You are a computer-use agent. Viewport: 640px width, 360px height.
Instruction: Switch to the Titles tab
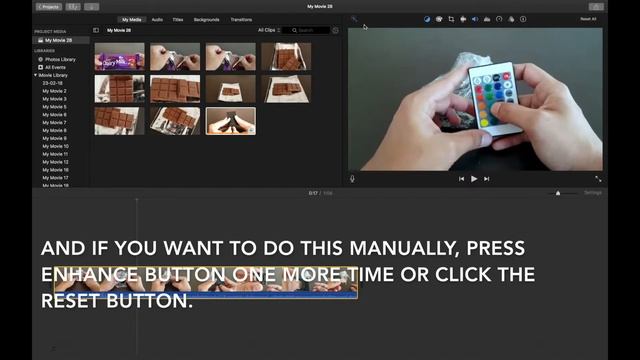178,20
